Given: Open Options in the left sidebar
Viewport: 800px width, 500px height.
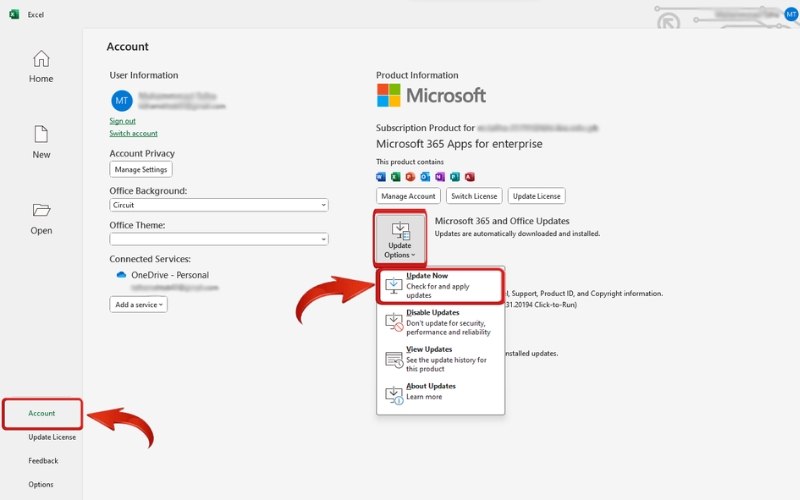Looking at the screenshot, I should [41, 484].
